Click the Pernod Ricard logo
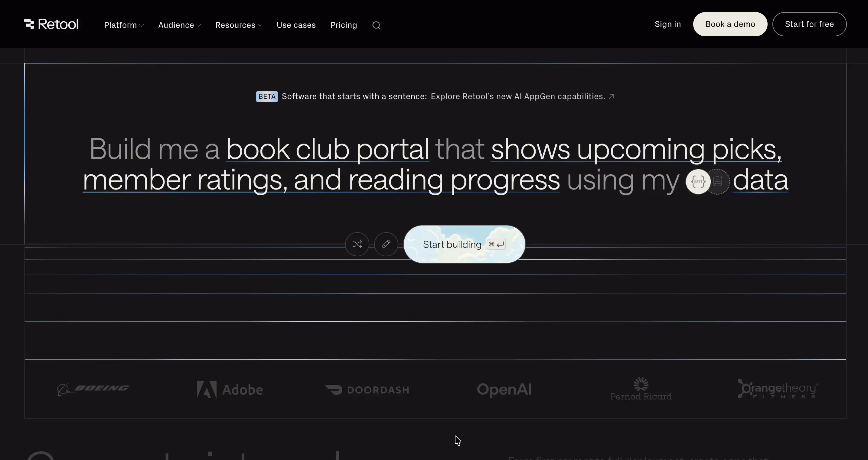 [x=640, y=389]
